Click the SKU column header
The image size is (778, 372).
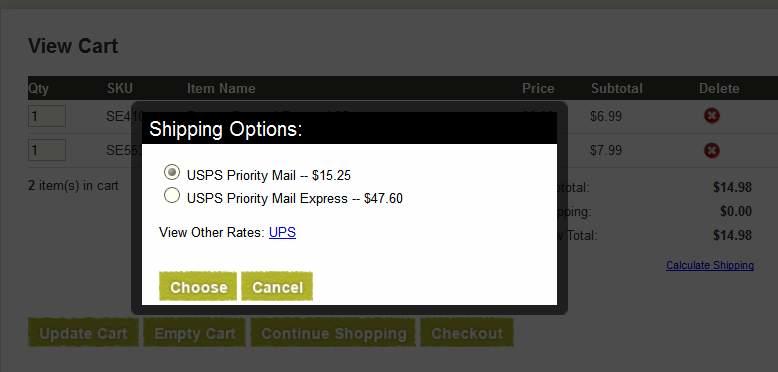pyautogui.click(x=120, y=89)
